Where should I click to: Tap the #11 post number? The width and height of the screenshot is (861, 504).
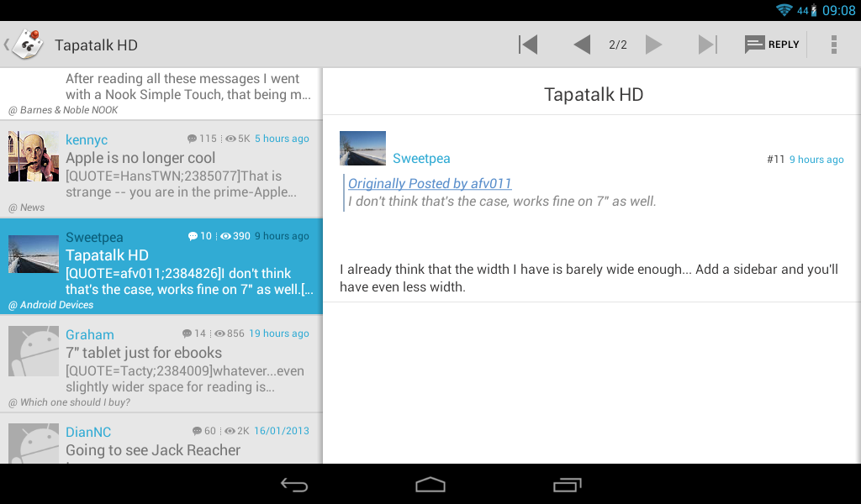[x=775, y=160]
